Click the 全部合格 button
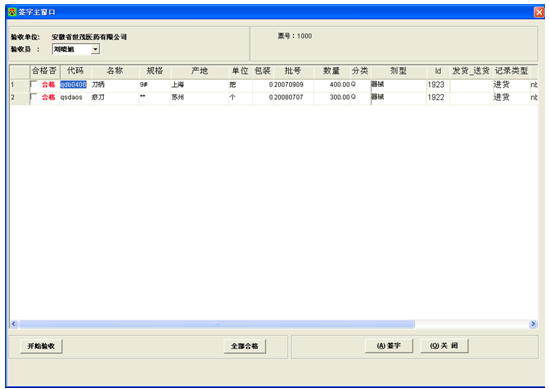 (244, 346)
